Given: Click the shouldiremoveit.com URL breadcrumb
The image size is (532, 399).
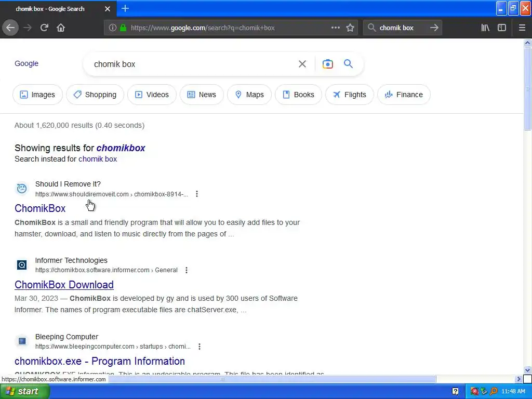Looking at the screenshot, I should coord(112,194).
